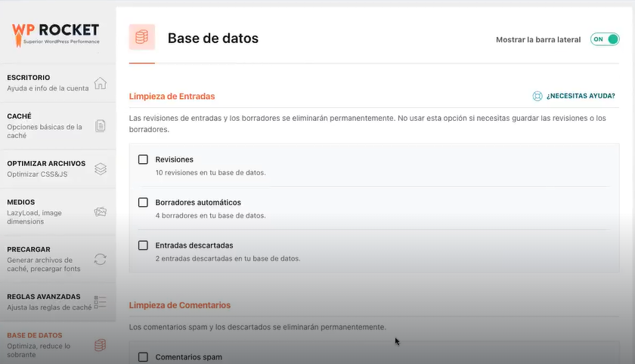
Task: Open the MEDIOS section
Action: pyautogui.click(x=58, y=211)
